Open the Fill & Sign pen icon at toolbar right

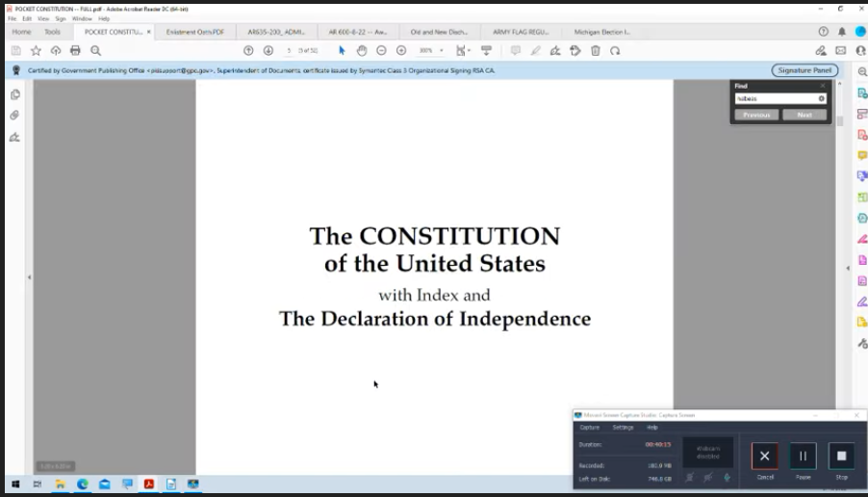click(x=821, y=51)
